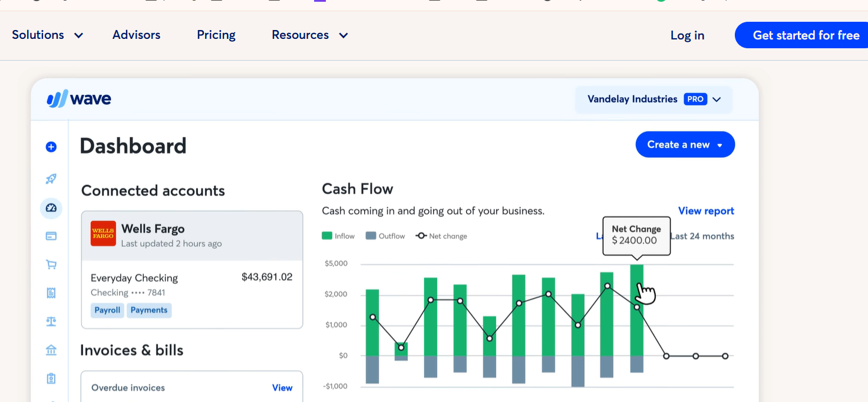Open the credit card sidebar icon

[51, 236]
